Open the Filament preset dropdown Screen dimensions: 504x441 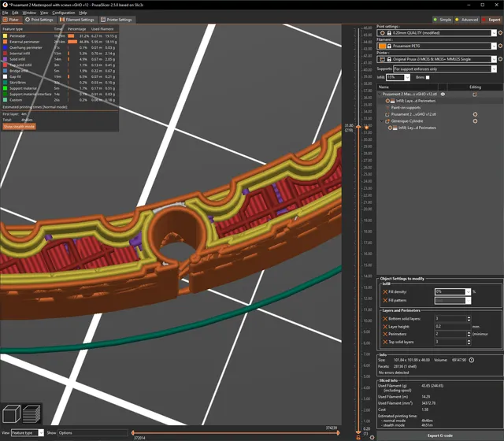[494, 46]
